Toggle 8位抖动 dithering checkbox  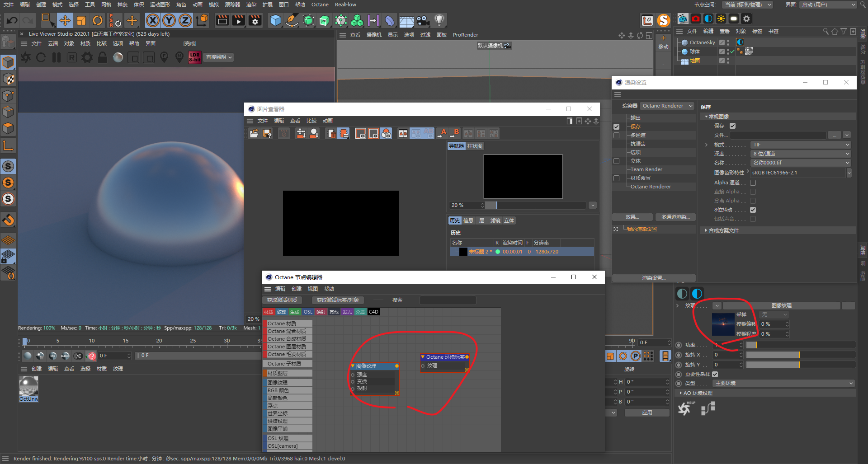click(753, 210)
